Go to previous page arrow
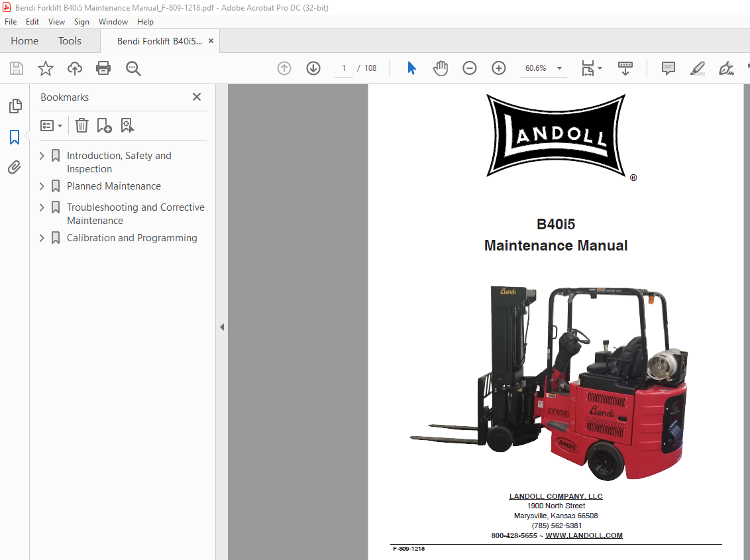This screenshot has width=750, height=560. click(x=284, y=68)
